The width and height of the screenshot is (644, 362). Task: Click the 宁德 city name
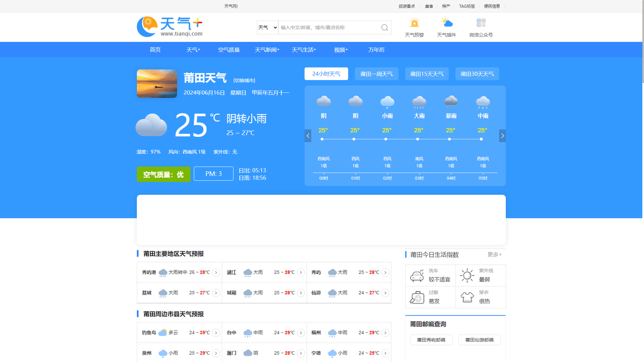pyautogui.click(x=316, y=353)
